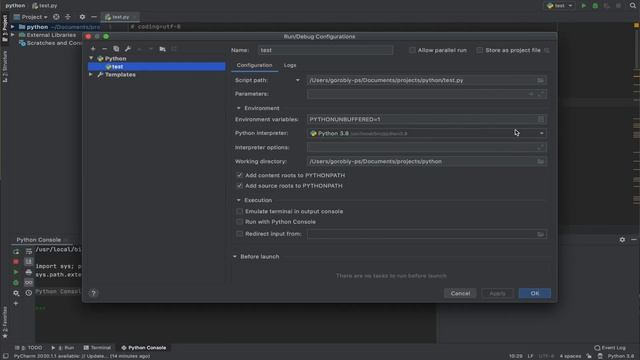Edit environment variables list icon
Screen dimensions: 640x360
pos(541,119)
